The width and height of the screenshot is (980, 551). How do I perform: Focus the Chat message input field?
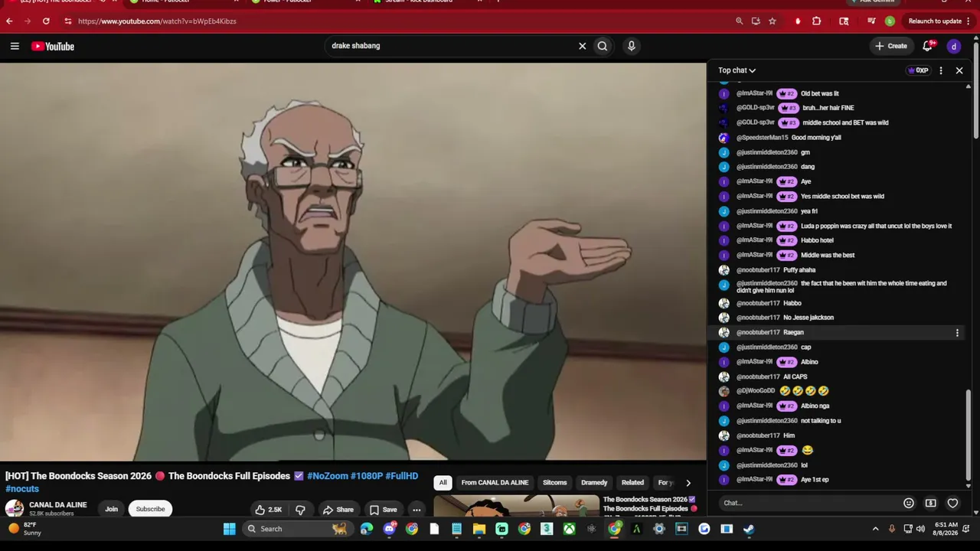click(x=810, y=503)
